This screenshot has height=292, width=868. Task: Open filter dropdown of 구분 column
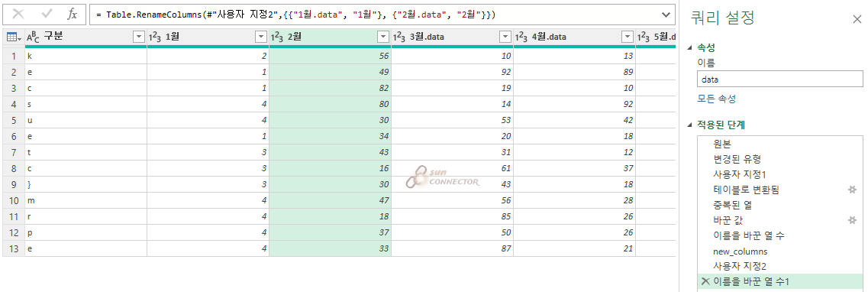point(139,37)
